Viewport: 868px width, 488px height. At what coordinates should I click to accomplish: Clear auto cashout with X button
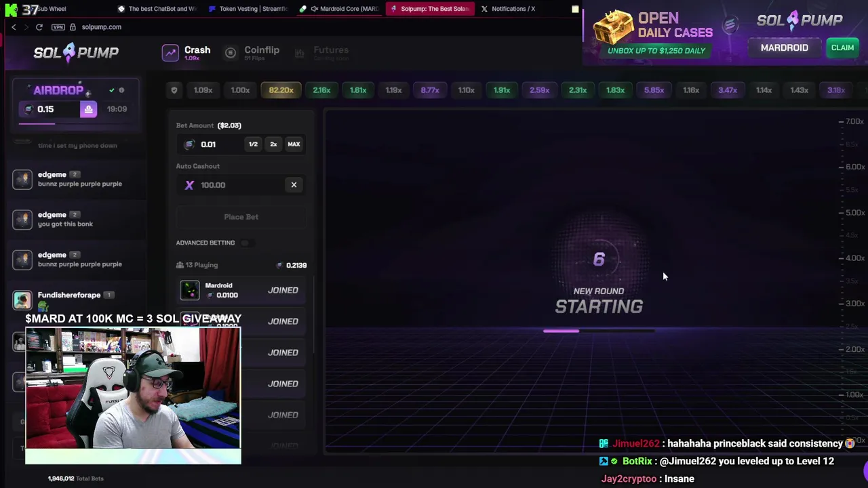(x=294, y=185)
